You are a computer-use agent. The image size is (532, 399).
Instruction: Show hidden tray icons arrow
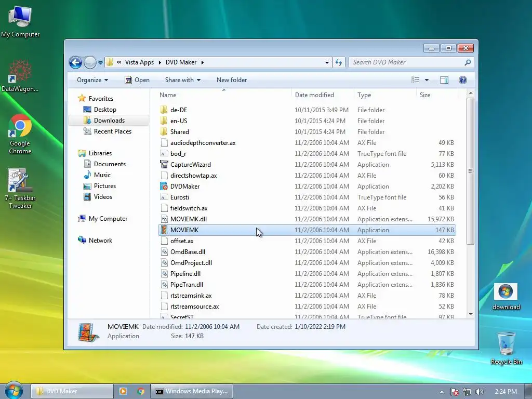(x=442, y=392)
